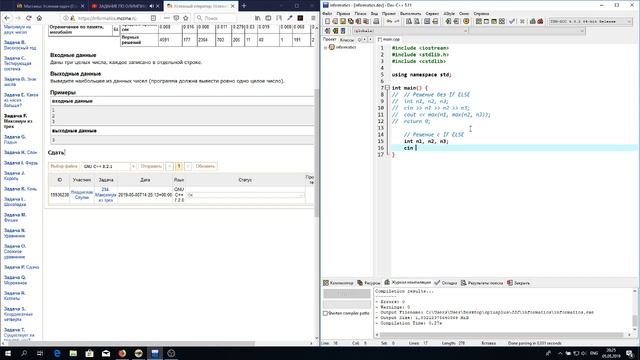The width and height of the screenshot is (640, 360).
Task: Click the Replace icon in Dev-C++ toolbar
Action: coord(416,21)
